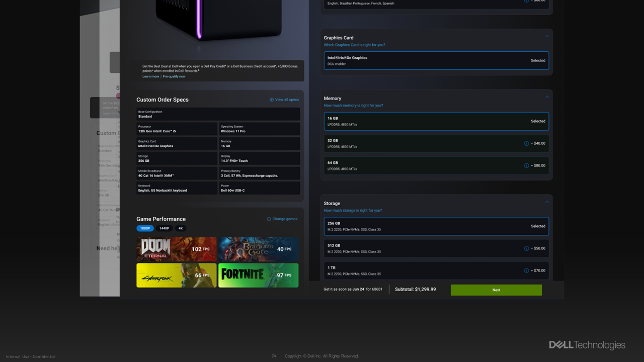644x362 pixels.
Task: Choose the 1 TB storage option
Action: click(x=436, y=270)
